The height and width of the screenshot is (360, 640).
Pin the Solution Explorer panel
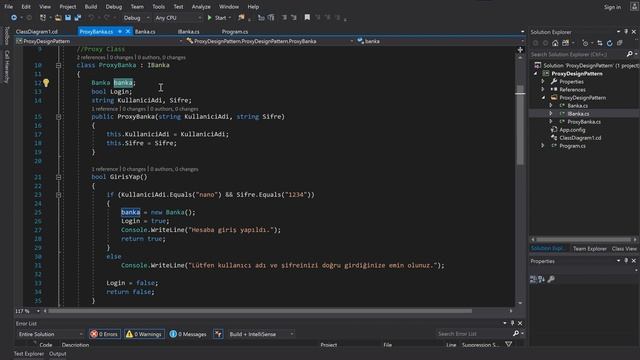pos(626,32)
